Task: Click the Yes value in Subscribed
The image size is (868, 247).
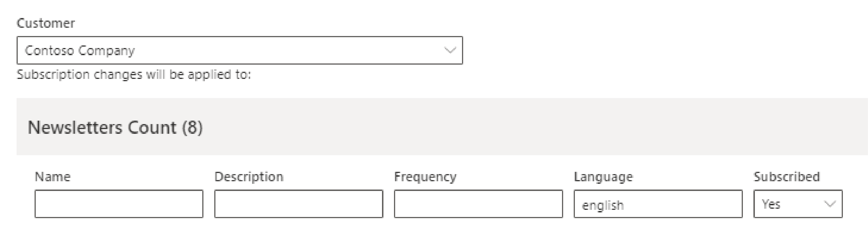Action: [771, 204]
